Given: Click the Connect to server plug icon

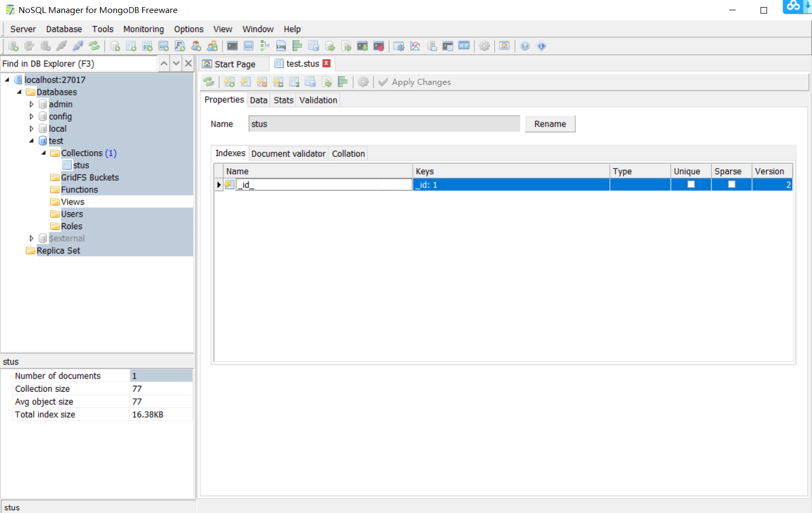Looking at the screenshot, I should coord(62,46).
